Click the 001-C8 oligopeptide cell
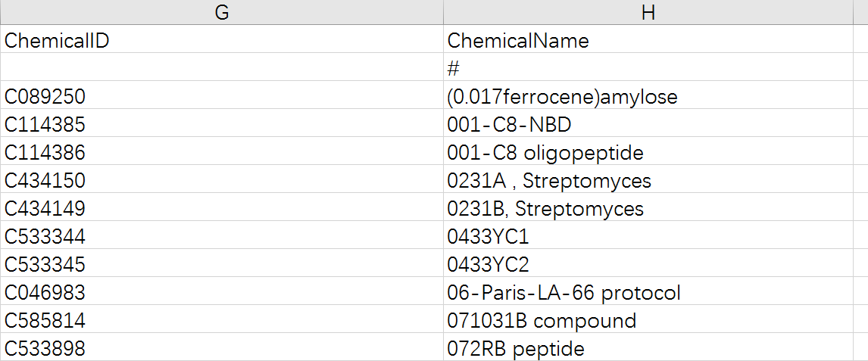The height and width of the screenshot is (361, 868). (x=648, y=151)
